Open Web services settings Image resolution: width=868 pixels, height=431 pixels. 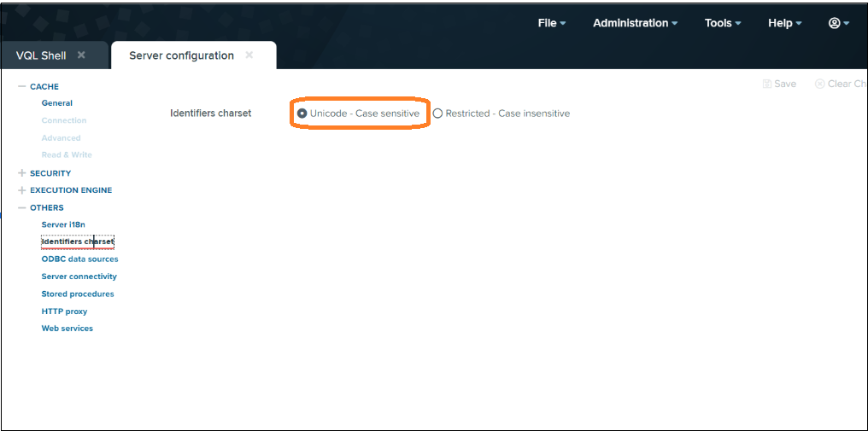pyautogui.click(x=67, y=329)
